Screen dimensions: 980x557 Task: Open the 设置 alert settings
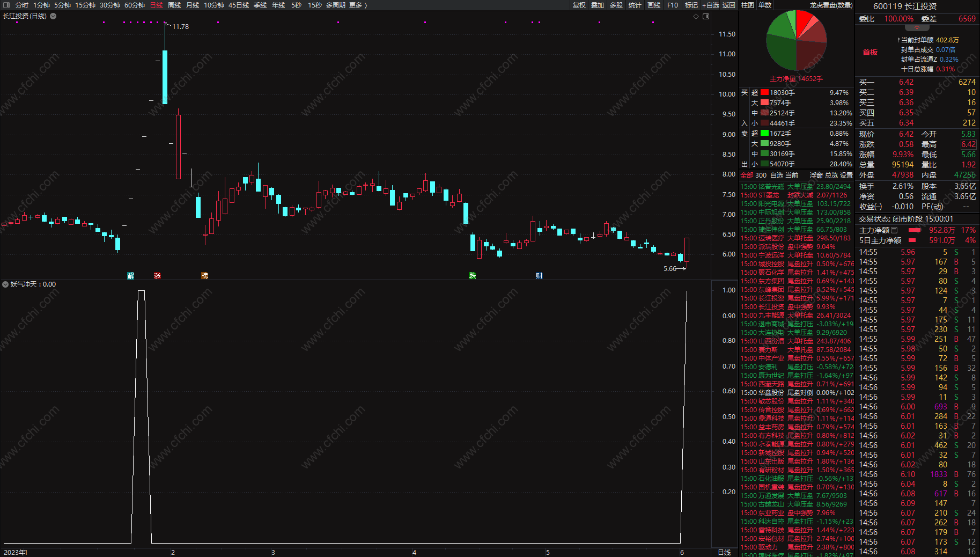pos(846,175)
